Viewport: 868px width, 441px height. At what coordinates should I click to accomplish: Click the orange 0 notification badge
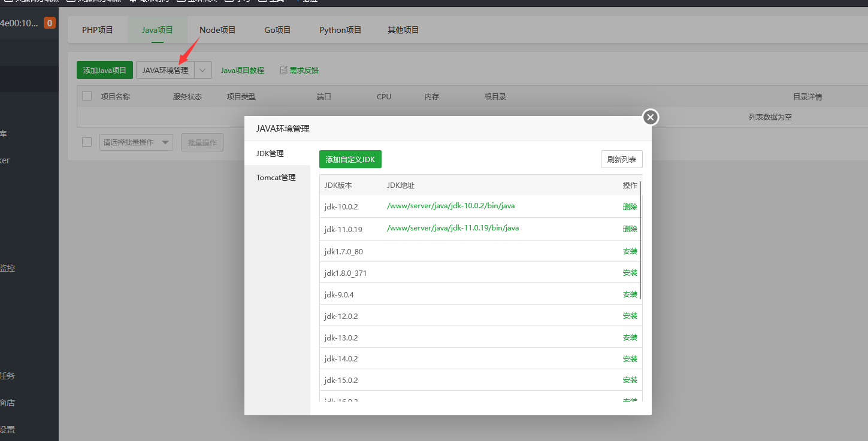point(50,23)
